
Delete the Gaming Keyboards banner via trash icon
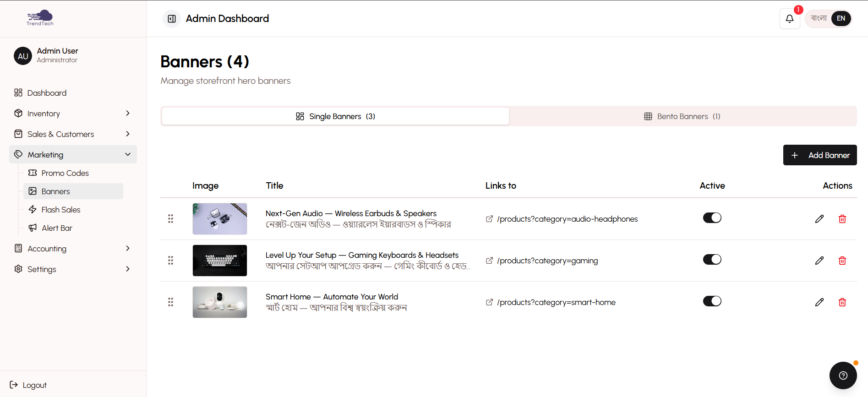[842, 261]
